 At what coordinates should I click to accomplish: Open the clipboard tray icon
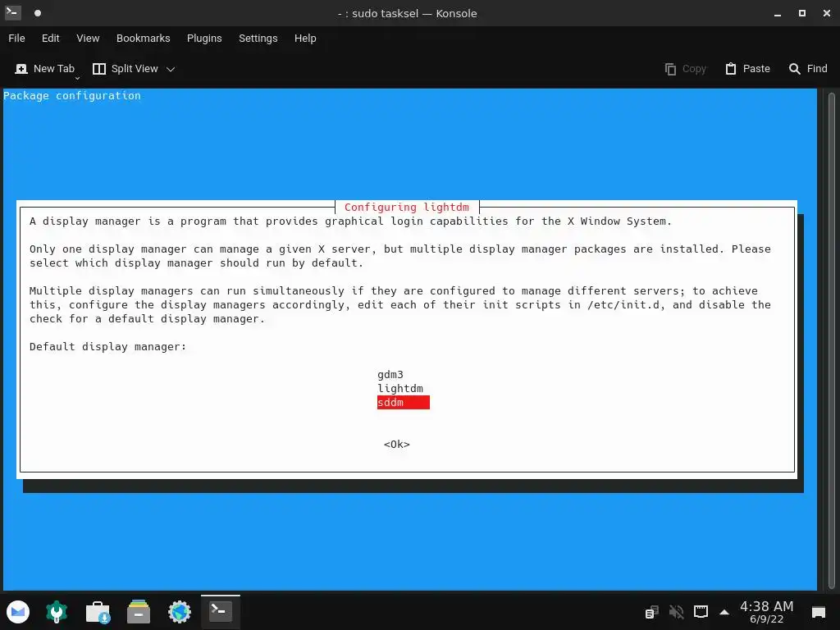(x=651, y=611)
